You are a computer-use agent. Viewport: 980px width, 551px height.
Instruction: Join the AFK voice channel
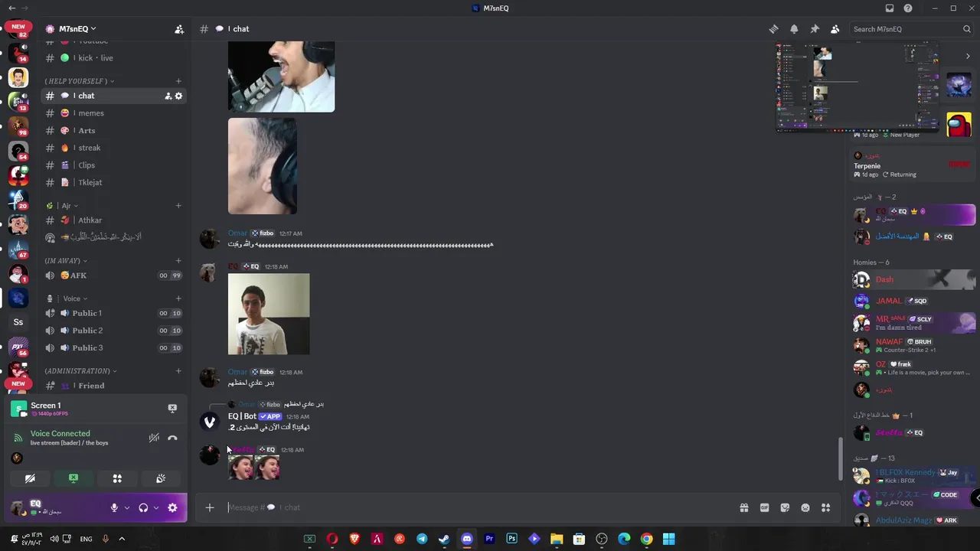(x=113, y=275)
